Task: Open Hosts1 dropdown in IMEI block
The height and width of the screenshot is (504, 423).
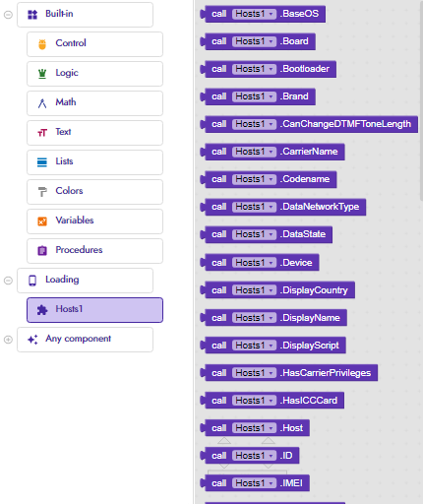Action: pos(254,483)
